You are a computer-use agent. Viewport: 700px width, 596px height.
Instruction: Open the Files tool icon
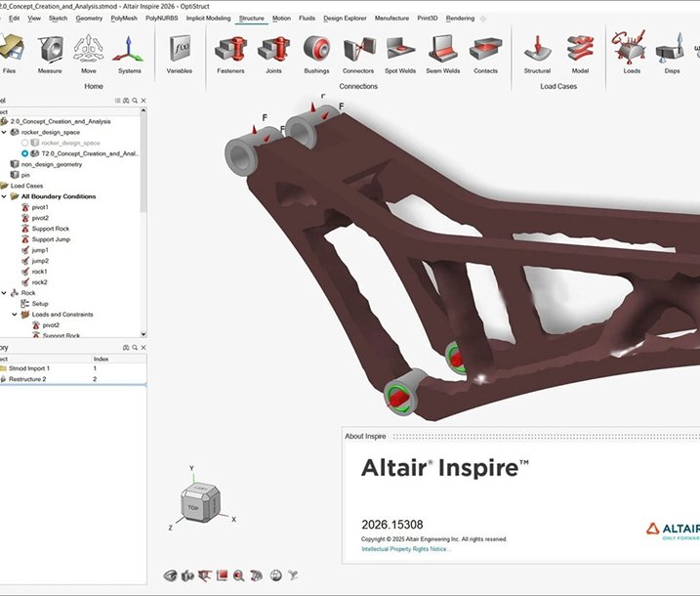pyautogui.click(x=10, y=49)
